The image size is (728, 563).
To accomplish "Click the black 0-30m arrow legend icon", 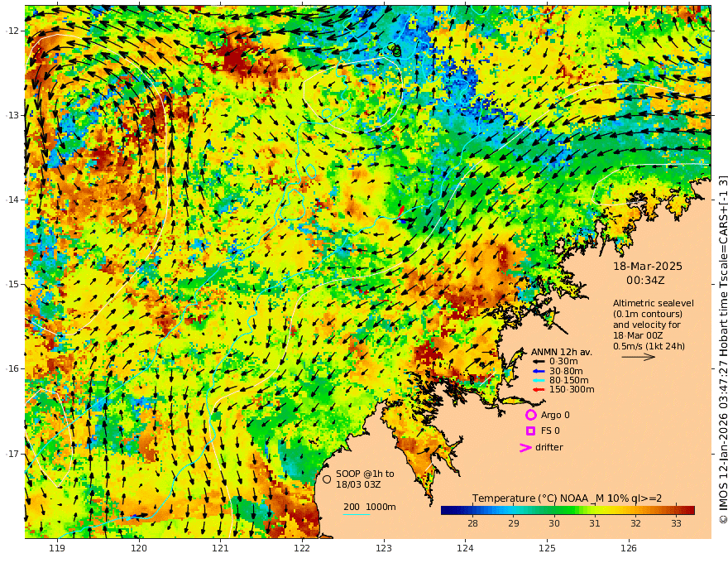I will pos(538,361).
